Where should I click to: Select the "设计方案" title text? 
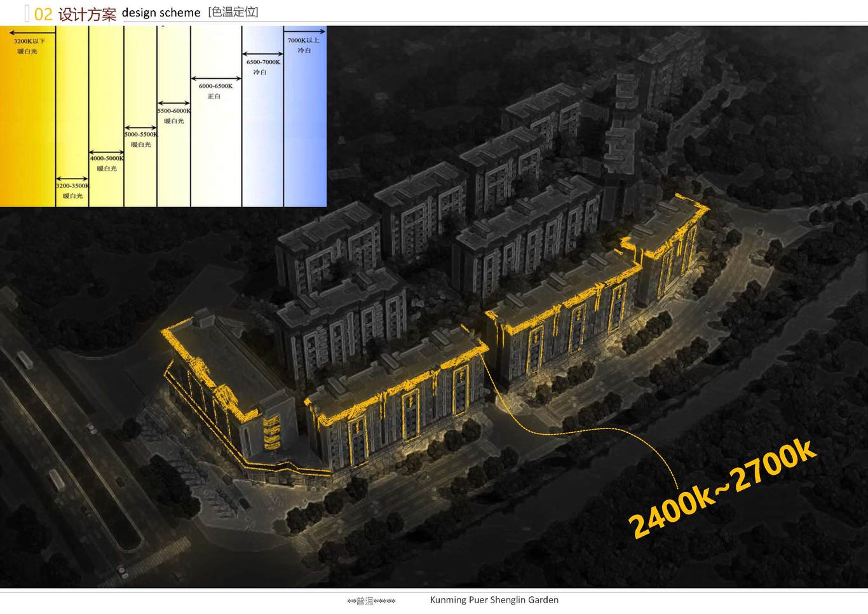87,15
